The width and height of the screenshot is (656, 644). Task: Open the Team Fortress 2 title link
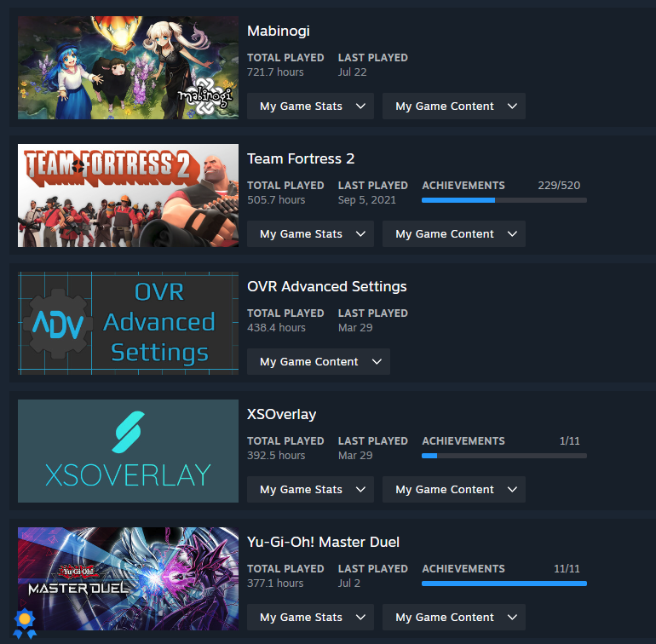coord(301,158)
